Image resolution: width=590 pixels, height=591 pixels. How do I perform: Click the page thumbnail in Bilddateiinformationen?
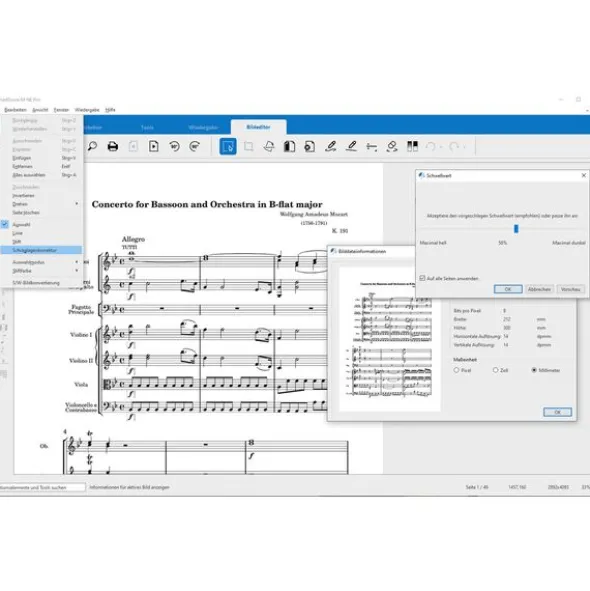tap(389, 339)
